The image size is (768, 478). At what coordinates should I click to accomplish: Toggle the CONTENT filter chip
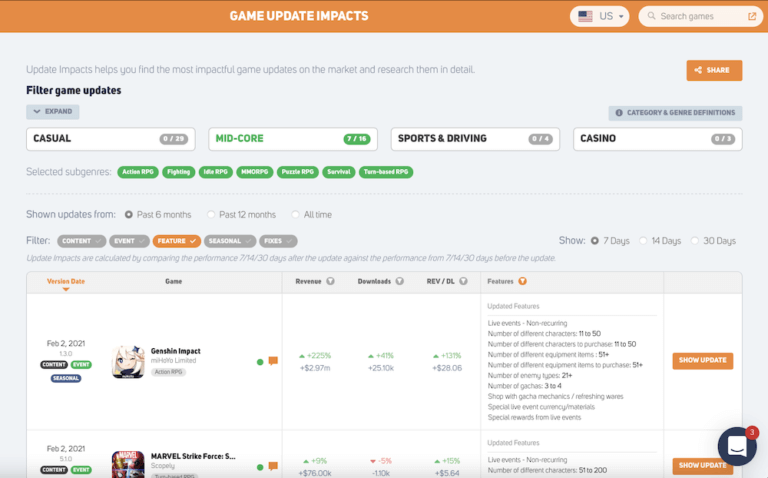click(81, 241)
